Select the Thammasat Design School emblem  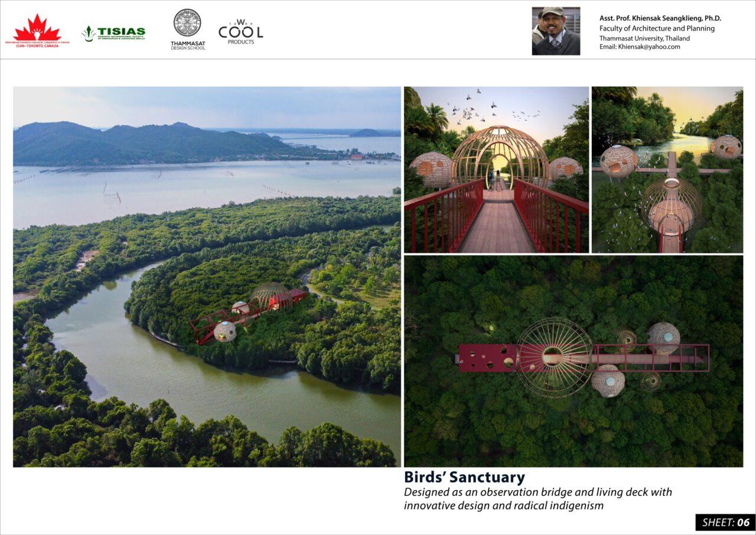(x=188, y=30)
